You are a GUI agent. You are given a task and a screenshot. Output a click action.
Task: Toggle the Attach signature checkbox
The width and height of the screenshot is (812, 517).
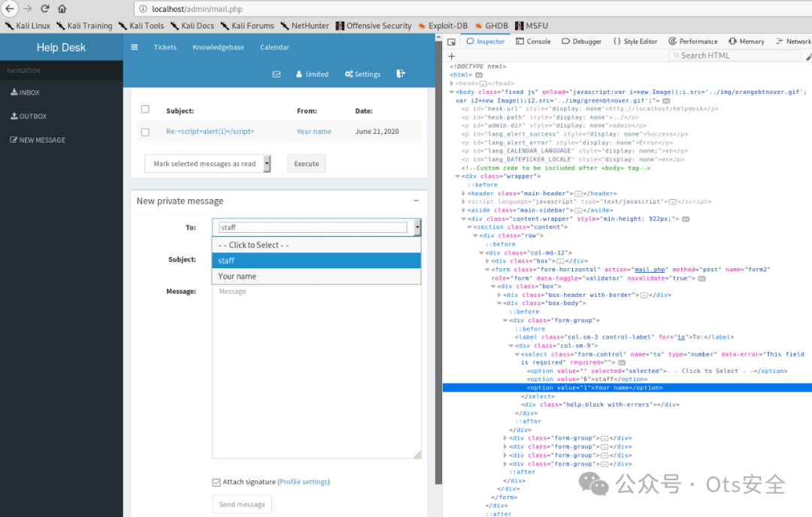217,482
